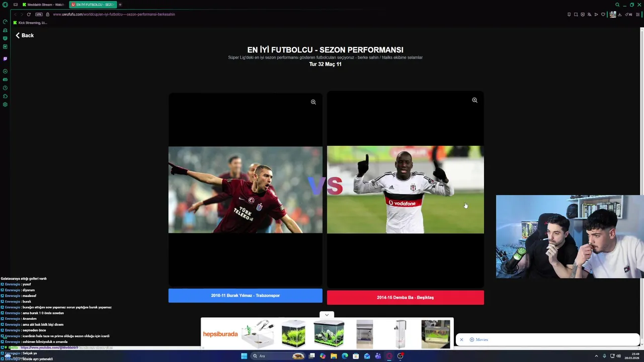Screen dimensions: 644x362
Task: Open the profile avatar thumbnail
Action: [x=613, y=15]
